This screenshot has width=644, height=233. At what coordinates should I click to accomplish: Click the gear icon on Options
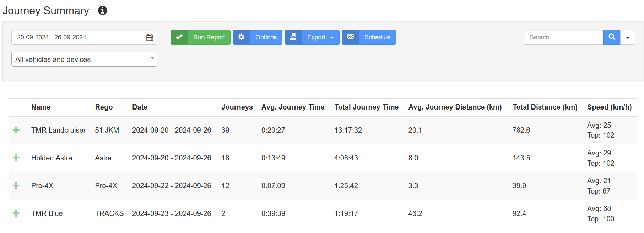pos(242,37)
